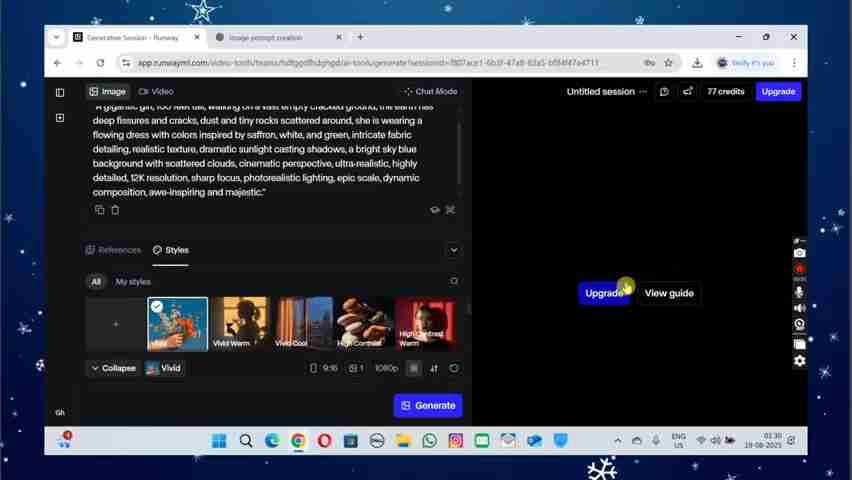852x480 pixels.
Task: Click the recorder camera screenshot icon
Action: pos(799,253)
